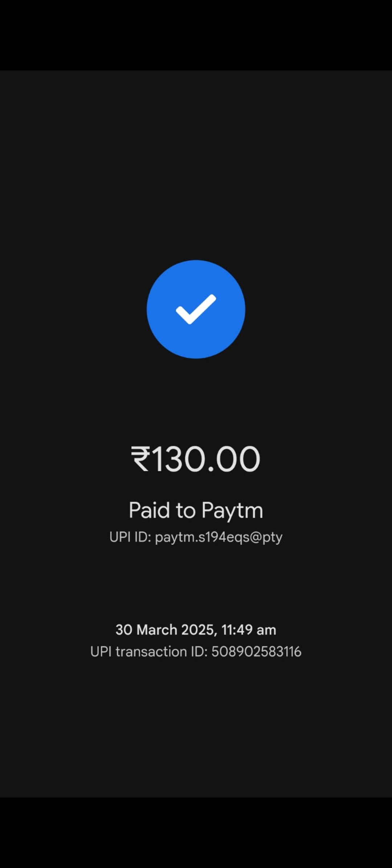Click the "UPI ID:" label

[130, 537]
